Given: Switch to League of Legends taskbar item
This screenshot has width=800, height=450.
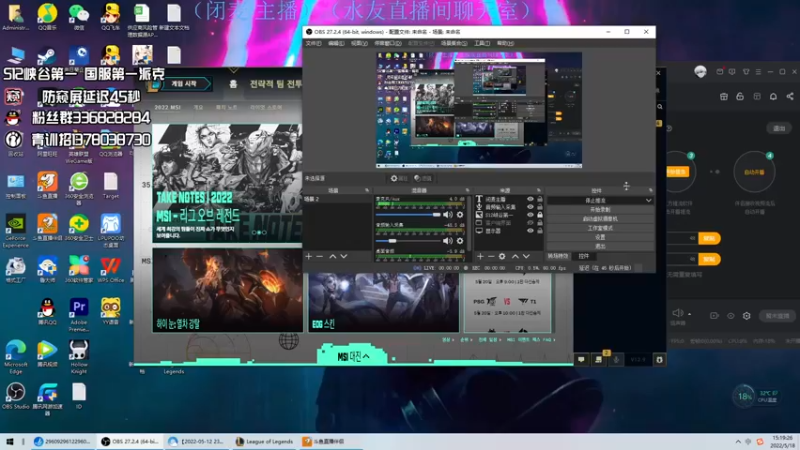Looking at the screenshot, I should tap(264, 441).
